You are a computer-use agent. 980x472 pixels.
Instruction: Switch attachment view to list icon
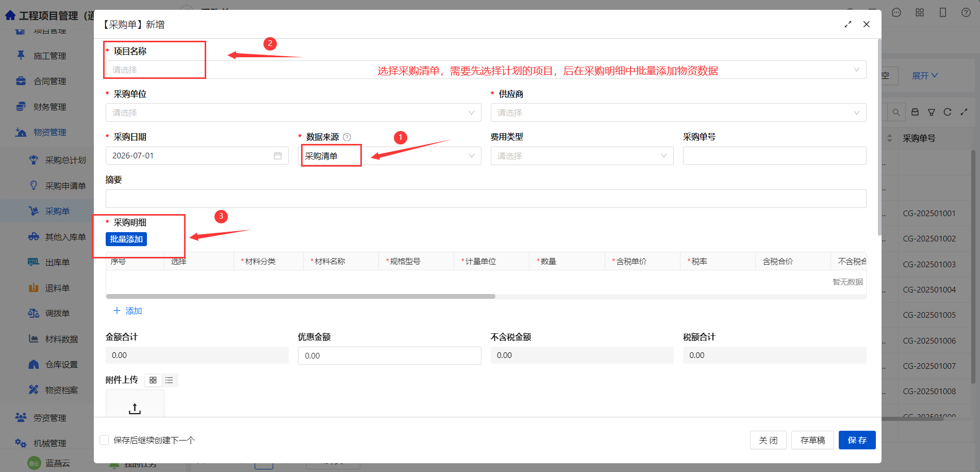(x=169, y=380)
